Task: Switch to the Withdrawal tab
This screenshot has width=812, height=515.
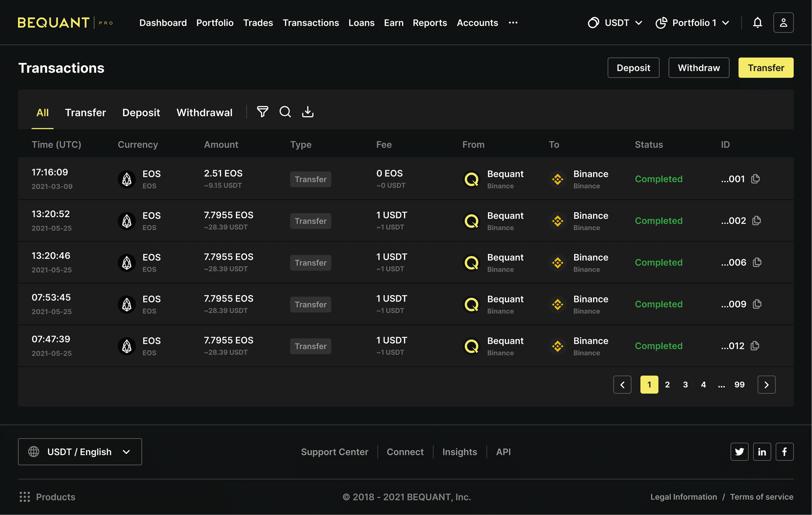Action: pos(204,112)
